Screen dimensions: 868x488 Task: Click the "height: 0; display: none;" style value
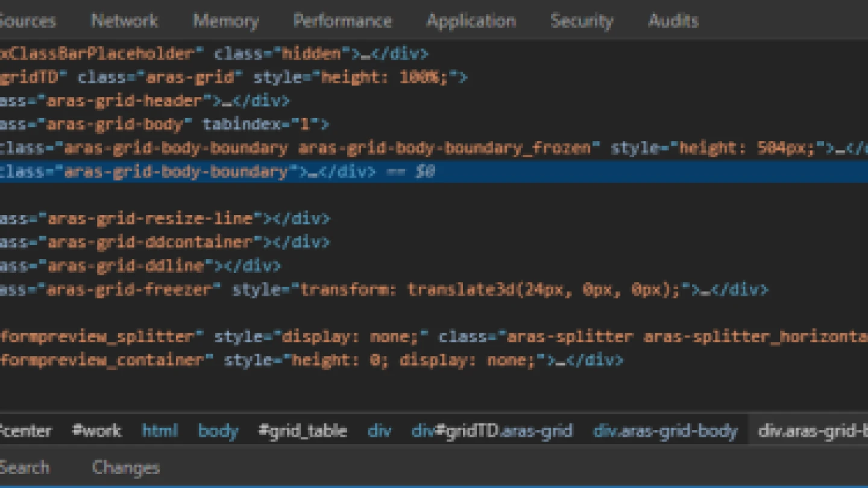pyautogui.click(x=414, y=360)
